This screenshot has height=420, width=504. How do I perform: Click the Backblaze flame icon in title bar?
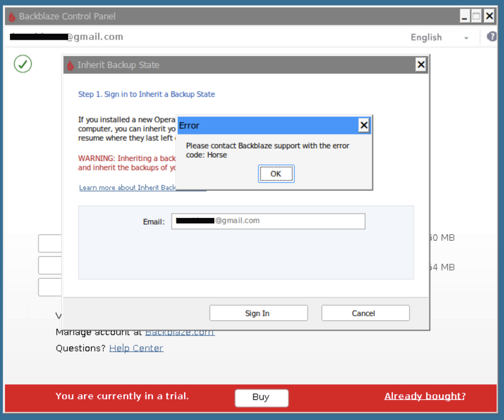pos(12,16)
